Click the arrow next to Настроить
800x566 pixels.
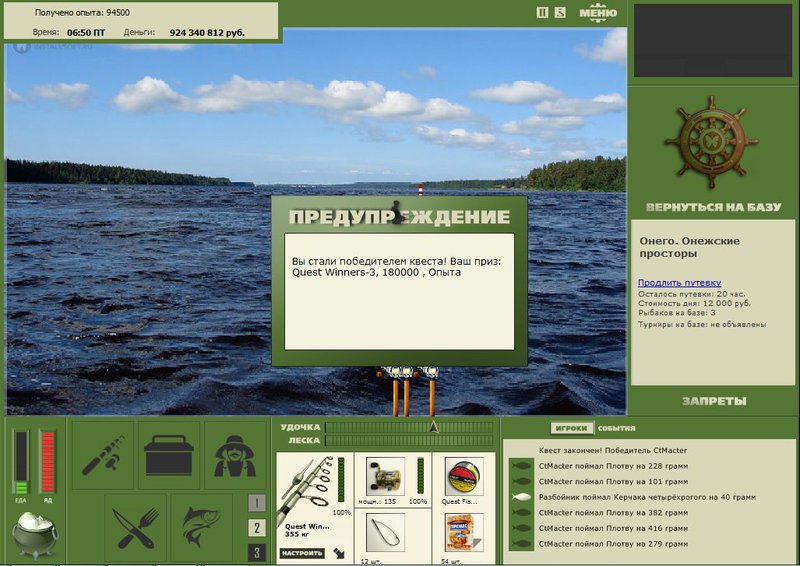339,553
